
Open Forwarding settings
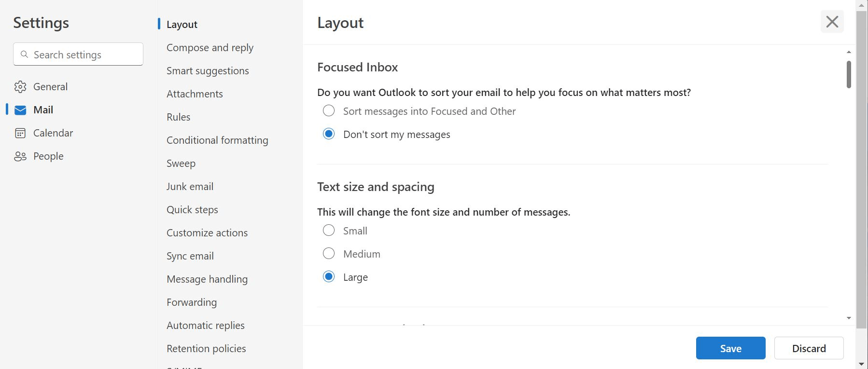[x=192, y=302]
